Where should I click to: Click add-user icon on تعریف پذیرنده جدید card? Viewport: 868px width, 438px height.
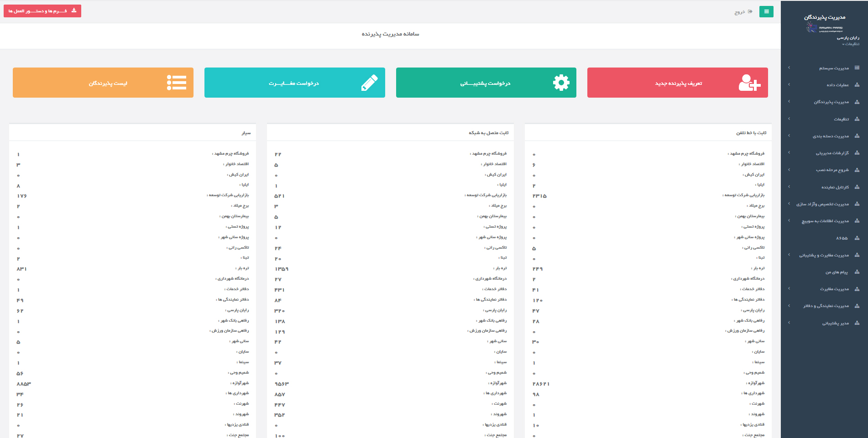[749, 83]
